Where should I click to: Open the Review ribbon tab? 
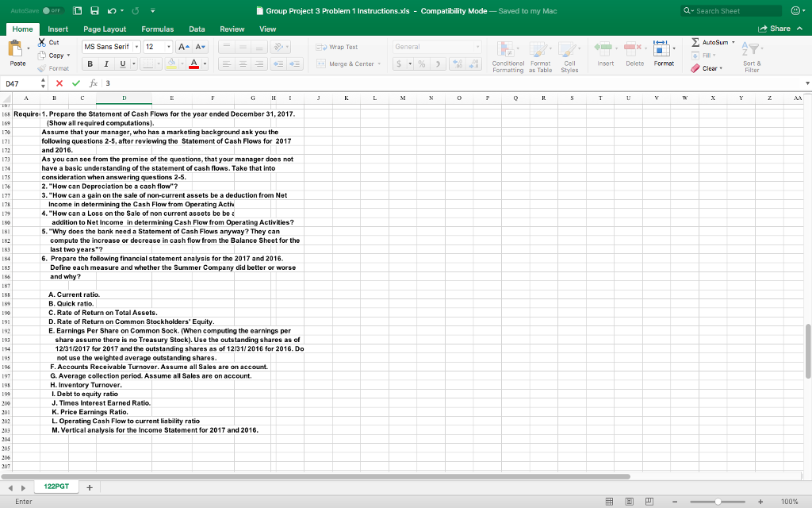click(x=231, y=28)
